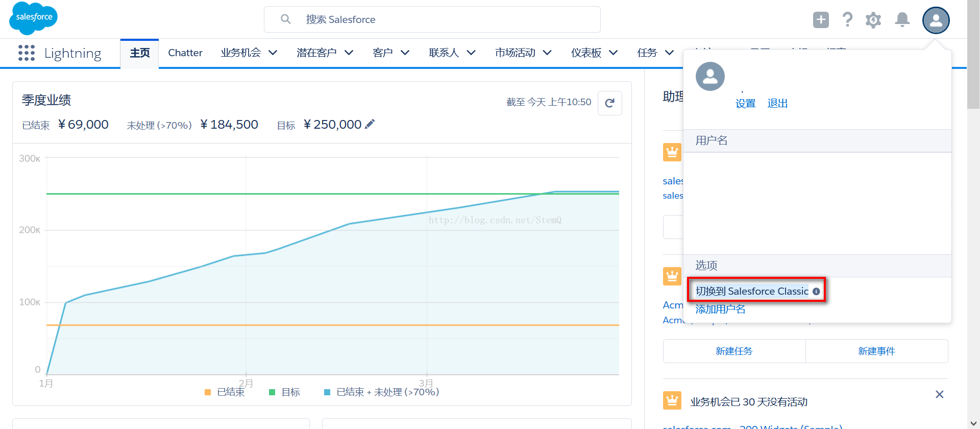Click the 截至 今天 上午10:50 timestamp

coord(549,102)
